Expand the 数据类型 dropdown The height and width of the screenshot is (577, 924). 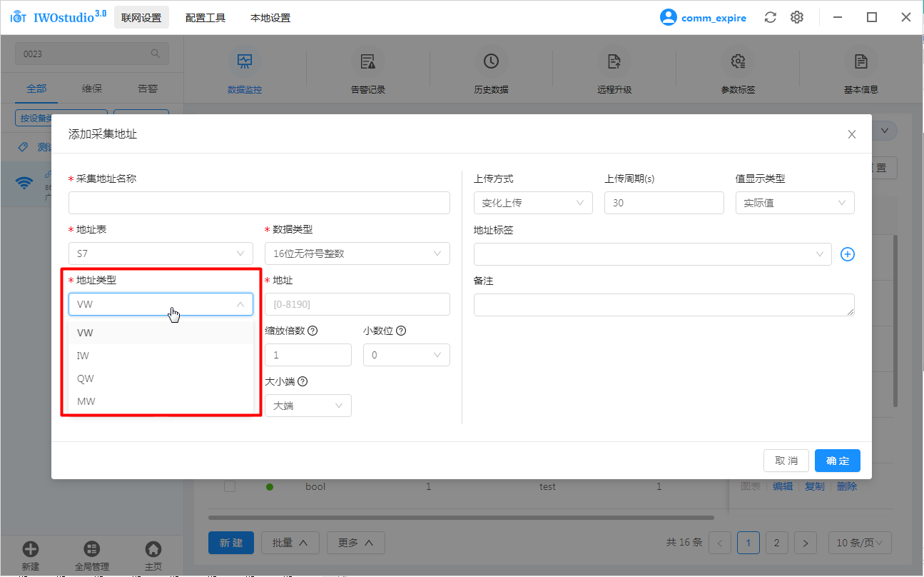tap(357, 254)
